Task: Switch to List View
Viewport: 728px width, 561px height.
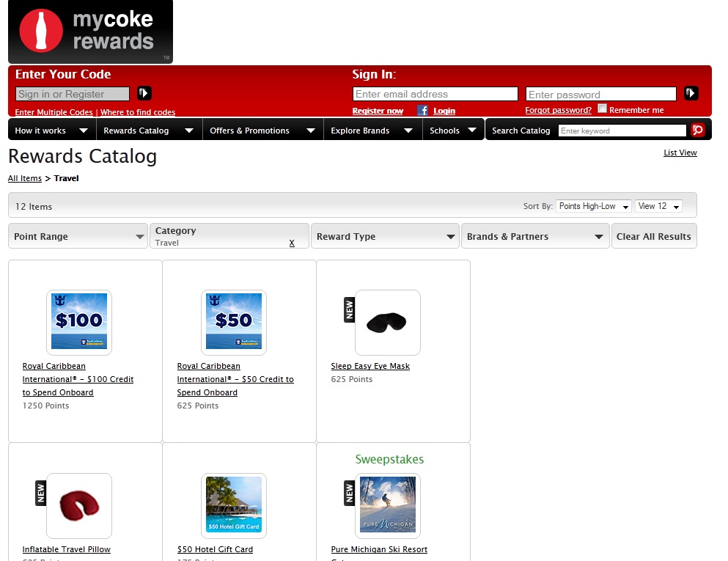Action: pyautogui.click(x=680, y=153)
